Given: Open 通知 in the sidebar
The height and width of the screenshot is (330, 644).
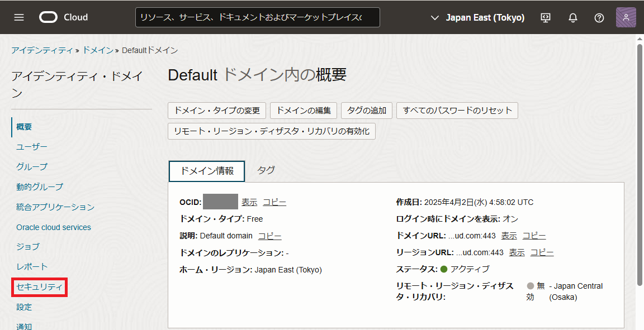Looking at the screenshot, I should click(x=24, y=326).
